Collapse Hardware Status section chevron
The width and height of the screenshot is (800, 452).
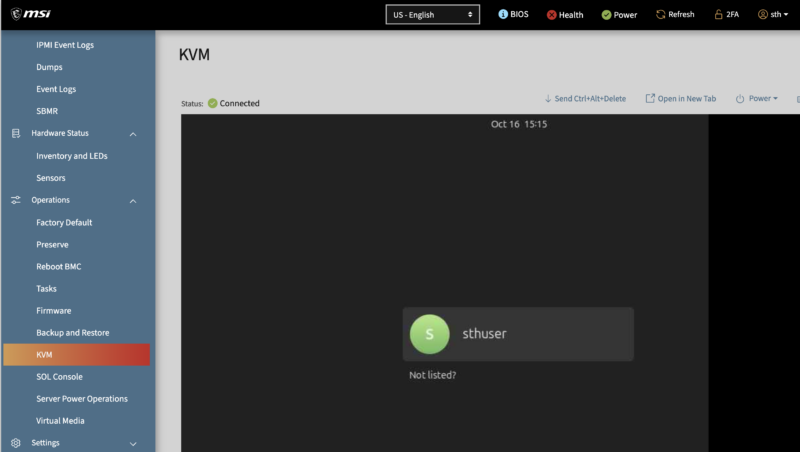pos(133,134)
